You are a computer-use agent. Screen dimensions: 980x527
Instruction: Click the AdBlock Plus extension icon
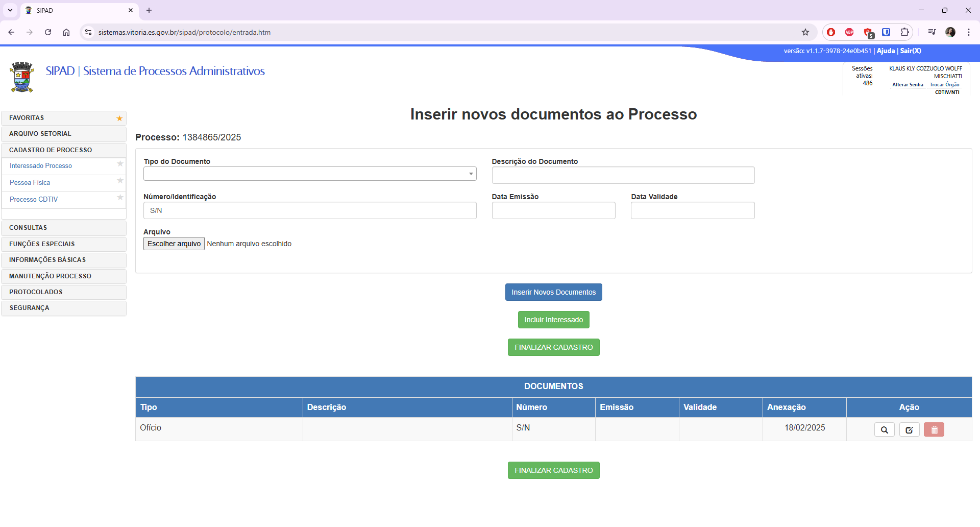tap(849, 32)
